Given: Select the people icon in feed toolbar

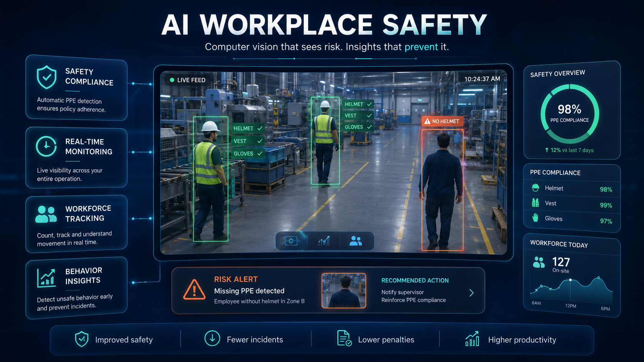Looking at the screenshot, I should tap(356, 241).
